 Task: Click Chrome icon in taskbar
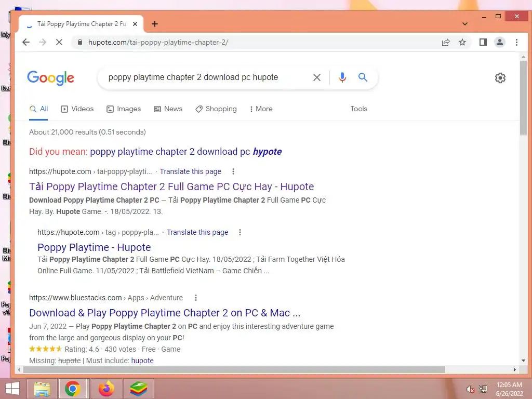pos(73,389)
